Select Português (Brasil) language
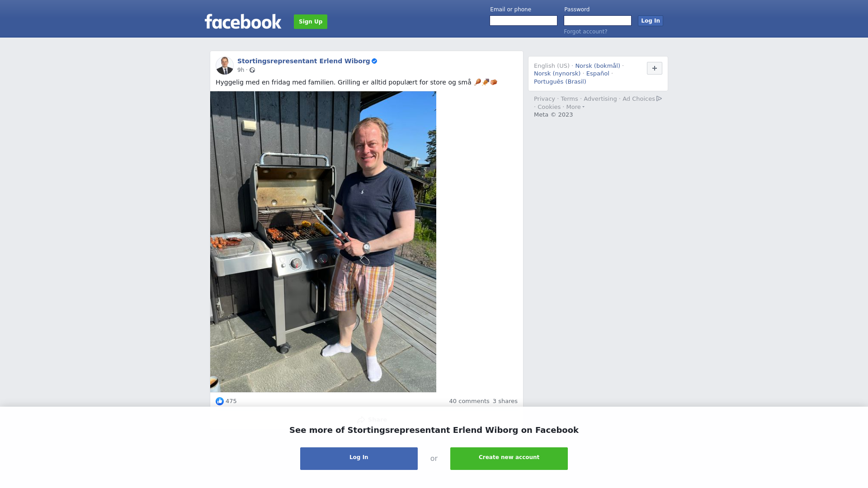 [x=560, y=82]
